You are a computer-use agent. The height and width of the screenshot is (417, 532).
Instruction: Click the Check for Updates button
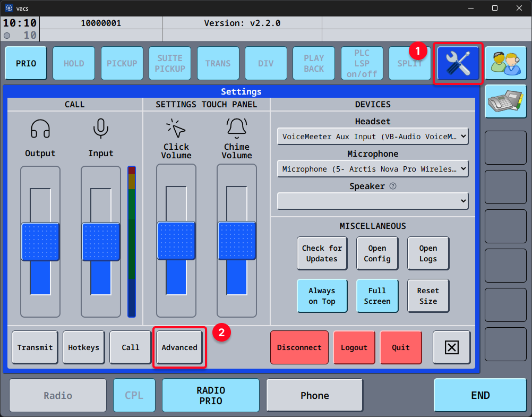click(x=322, y=253)
